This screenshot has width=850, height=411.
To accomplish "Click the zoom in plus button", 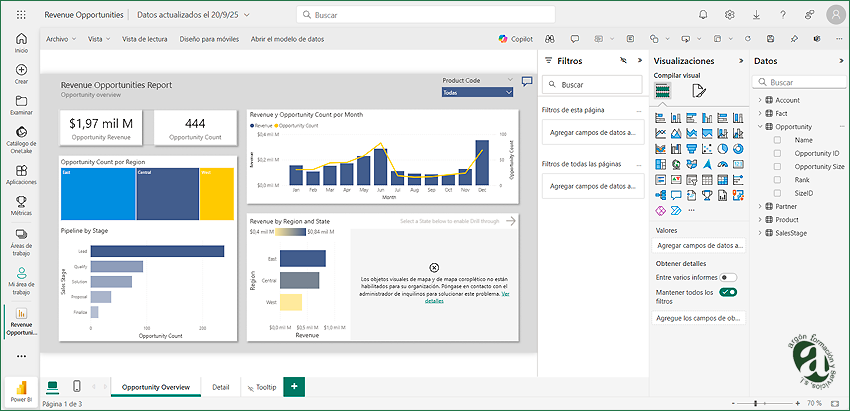I will [797, 403].
